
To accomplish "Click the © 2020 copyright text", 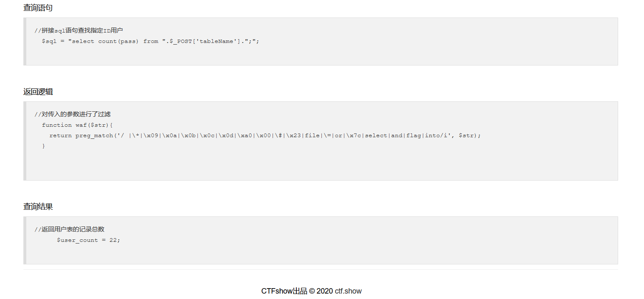I will tap(321, 291).
